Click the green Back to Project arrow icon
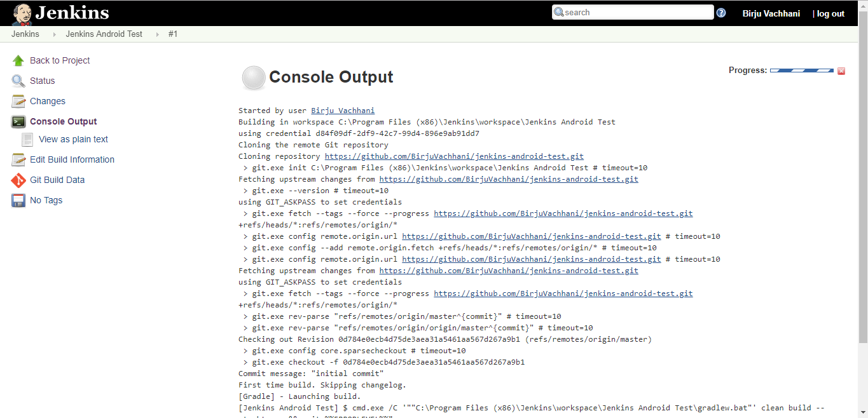868x418 pixels. point(17,60)
